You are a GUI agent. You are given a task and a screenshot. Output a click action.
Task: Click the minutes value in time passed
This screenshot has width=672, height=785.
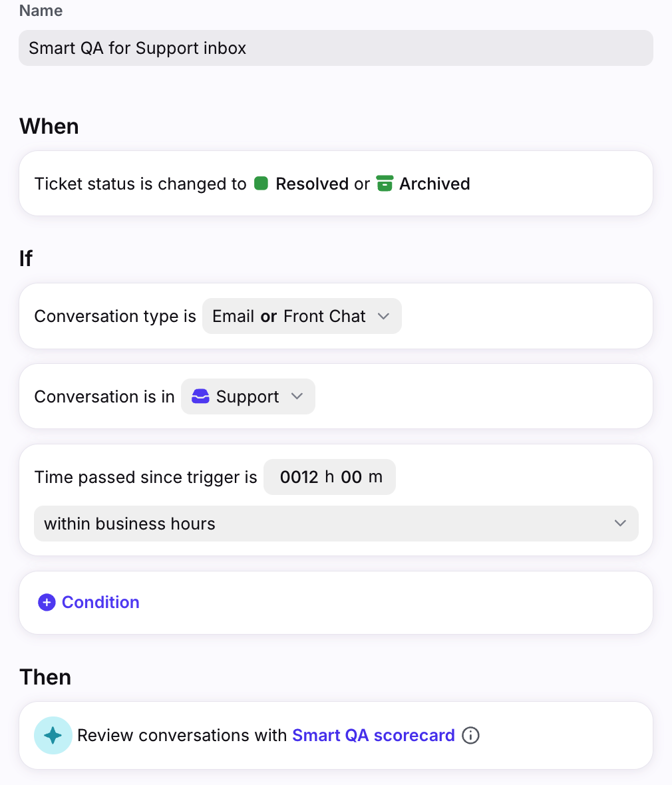pyautogui.click(x=351, y=477)
